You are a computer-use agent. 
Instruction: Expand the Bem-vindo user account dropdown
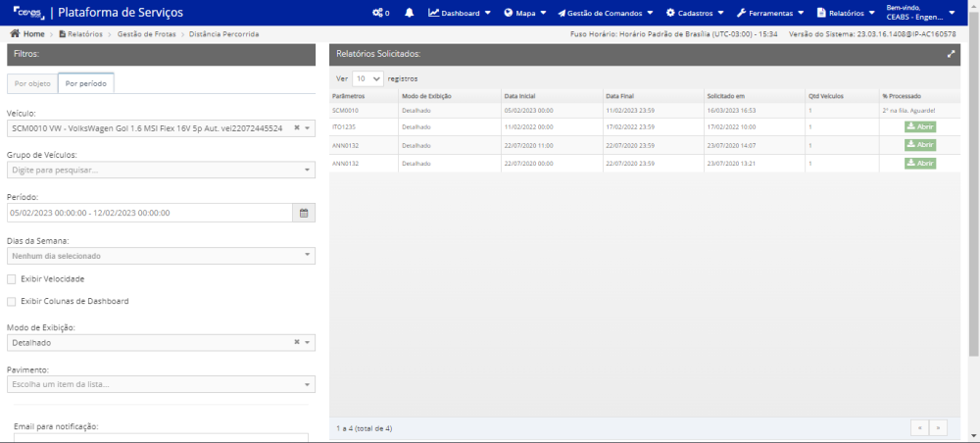tap(920, 13)
